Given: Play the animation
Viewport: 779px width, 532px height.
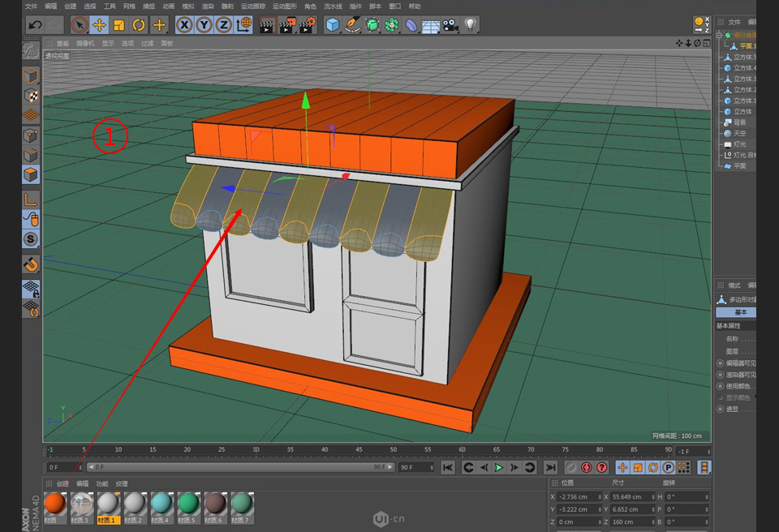Looking at the screenshot, I should (x=497, y=466).
